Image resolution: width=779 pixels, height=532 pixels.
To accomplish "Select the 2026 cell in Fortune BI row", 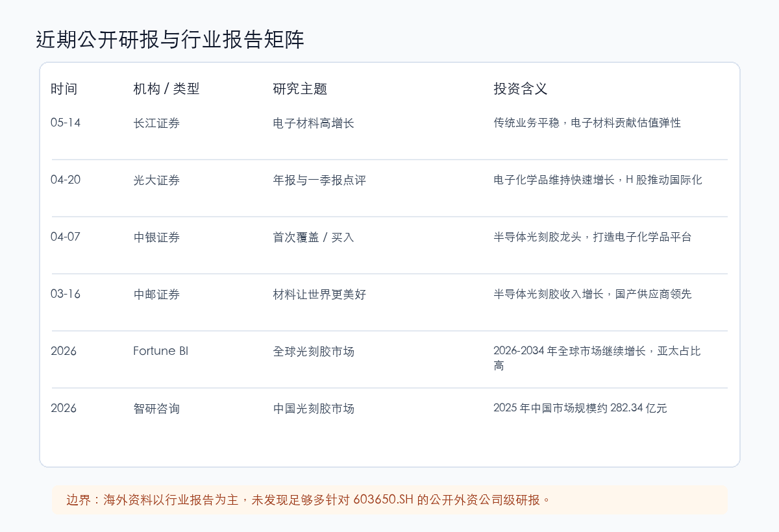I will 64,351.
